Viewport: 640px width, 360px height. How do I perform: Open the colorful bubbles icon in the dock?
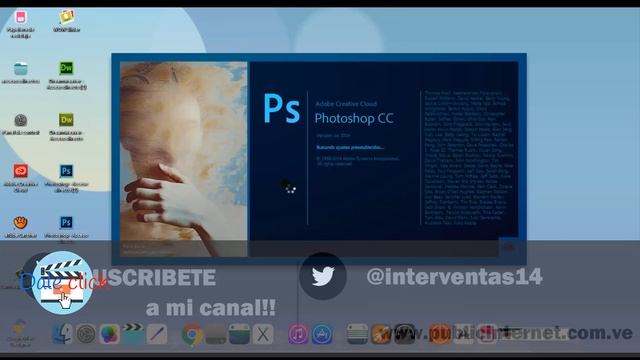[110, 334]
